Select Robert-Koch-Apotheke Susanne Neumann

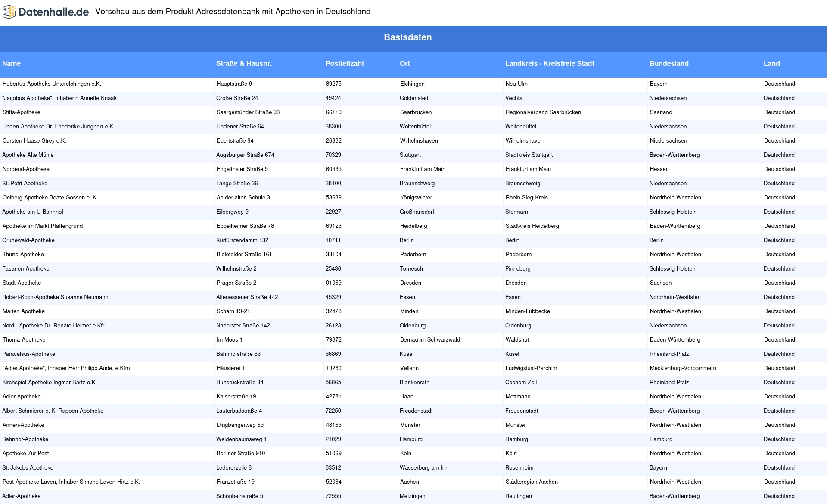[55, 297]
